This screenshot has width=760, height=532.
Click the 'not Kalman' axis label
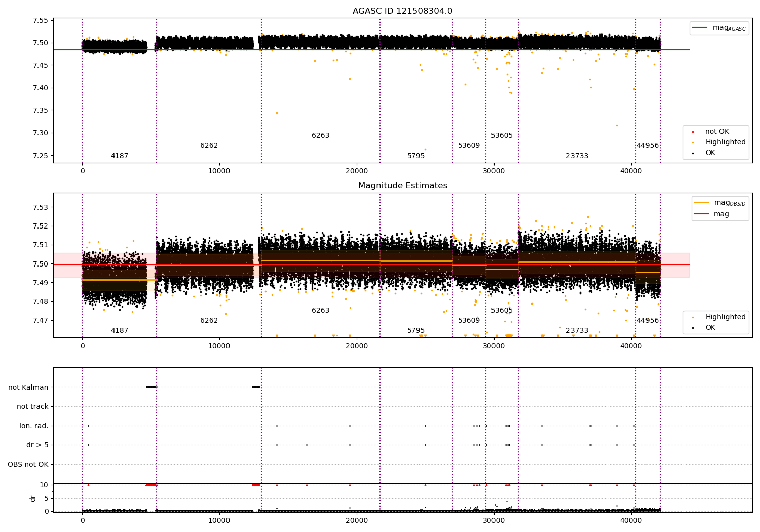tap(28, 387)
